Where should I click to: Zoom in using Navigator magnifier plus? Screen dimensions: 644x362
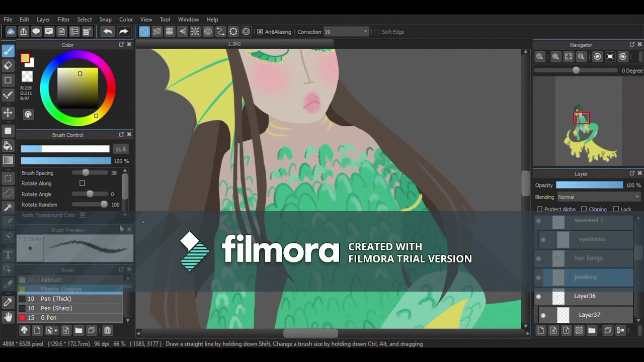click(x=555, y=57)
